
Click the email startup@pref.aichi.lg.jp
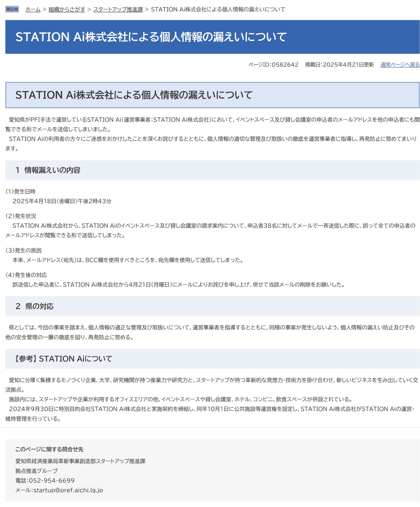tap(68, 490)
